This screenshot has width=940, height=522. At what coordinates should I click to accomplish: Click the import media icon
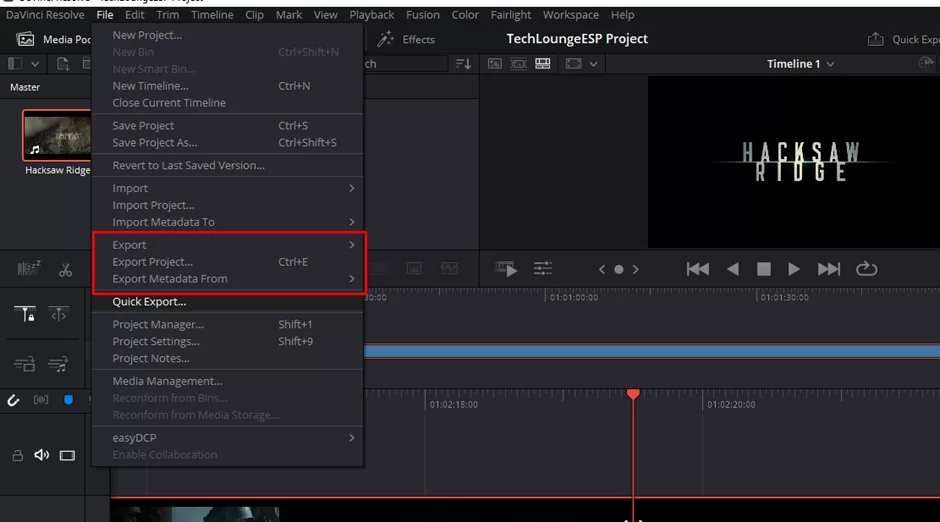tap(62, 64)
